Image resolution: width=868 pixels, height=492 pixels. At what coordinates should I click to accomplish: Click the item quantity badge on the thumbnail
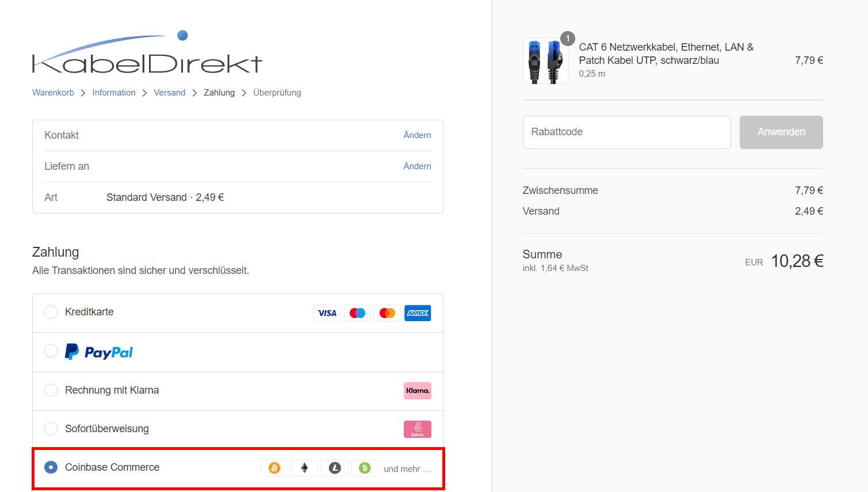pos(568,39)
